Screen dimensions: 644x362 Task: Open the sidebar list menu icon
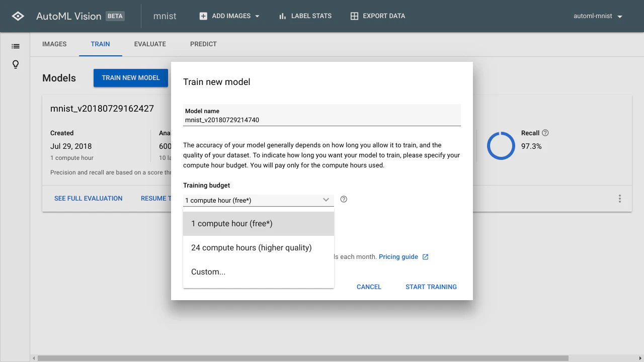coord(16,46)
